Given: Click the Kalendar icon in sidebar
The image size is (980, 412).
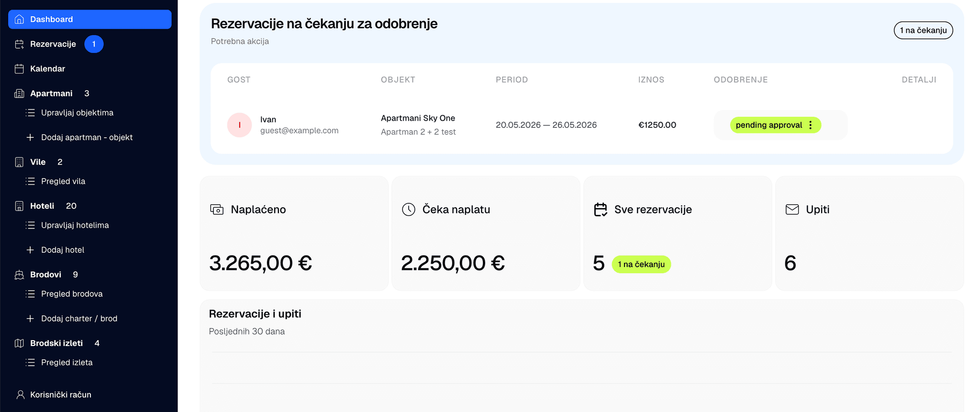Looking at the screenshot, I should (x=19, y=68).
